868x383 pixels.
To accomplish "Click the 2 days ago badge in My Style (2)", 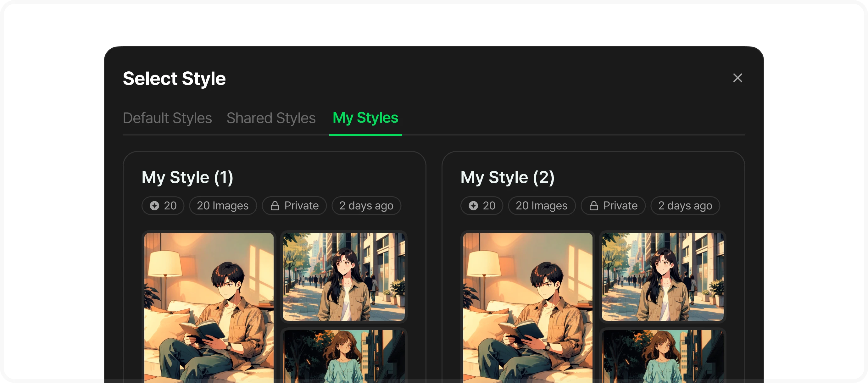I will click(685, 205).
